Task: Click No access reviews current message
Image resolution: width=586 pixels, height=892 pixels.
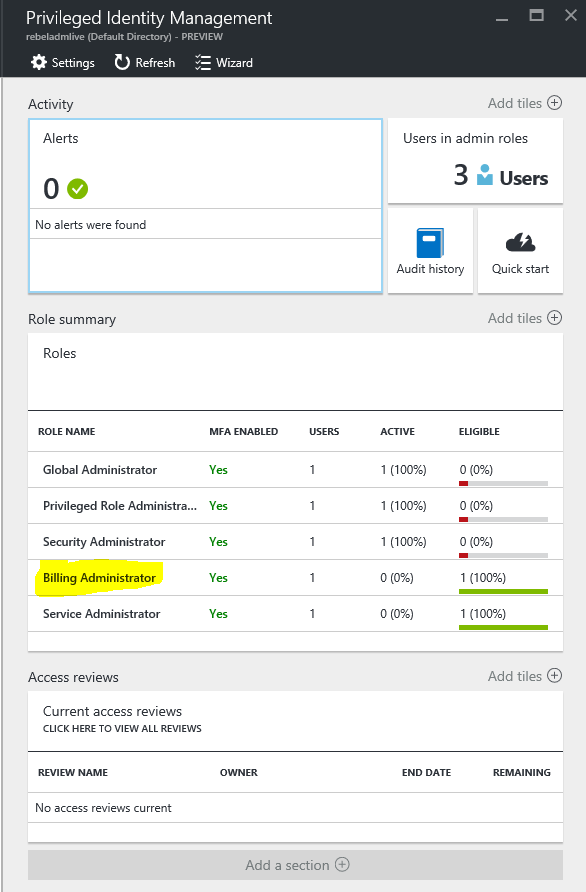Action: (x=103, y=808)
